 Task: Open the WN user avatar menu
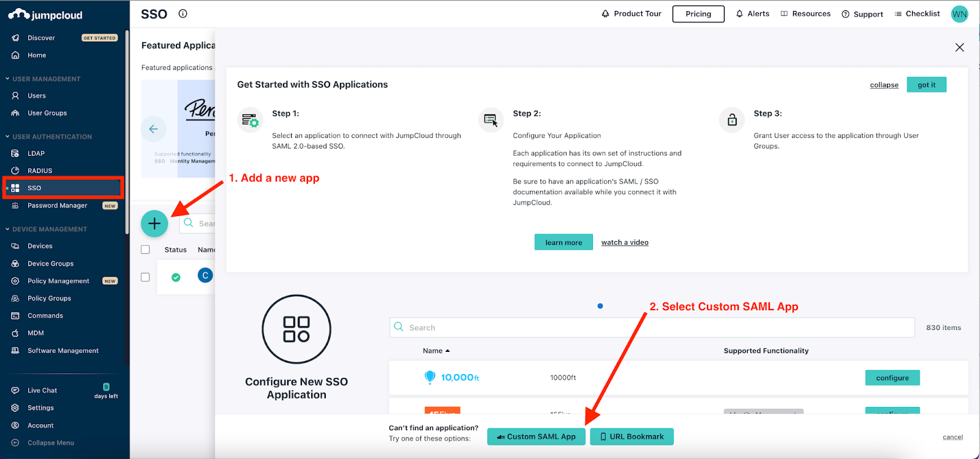coord(959,14)
